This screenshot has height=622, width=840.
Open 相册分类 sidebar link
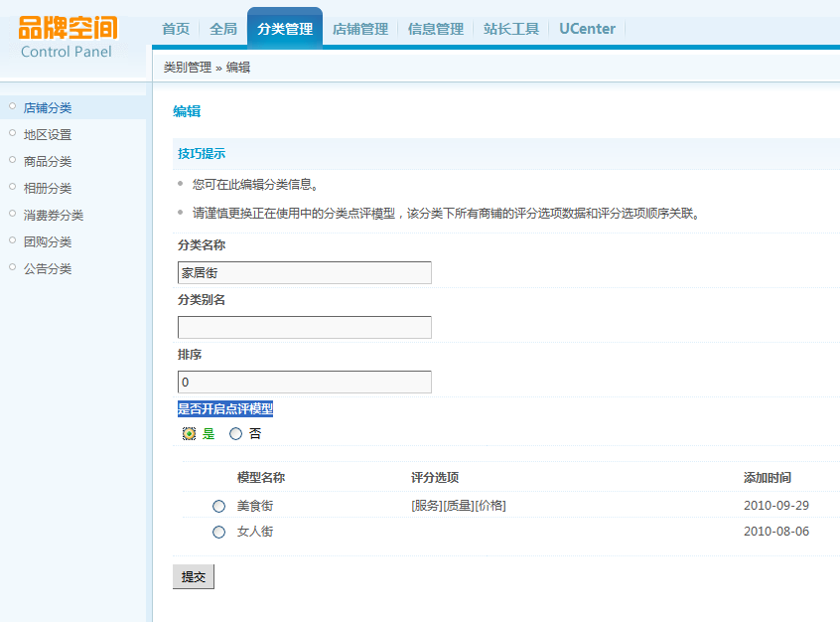coord(48,188)
